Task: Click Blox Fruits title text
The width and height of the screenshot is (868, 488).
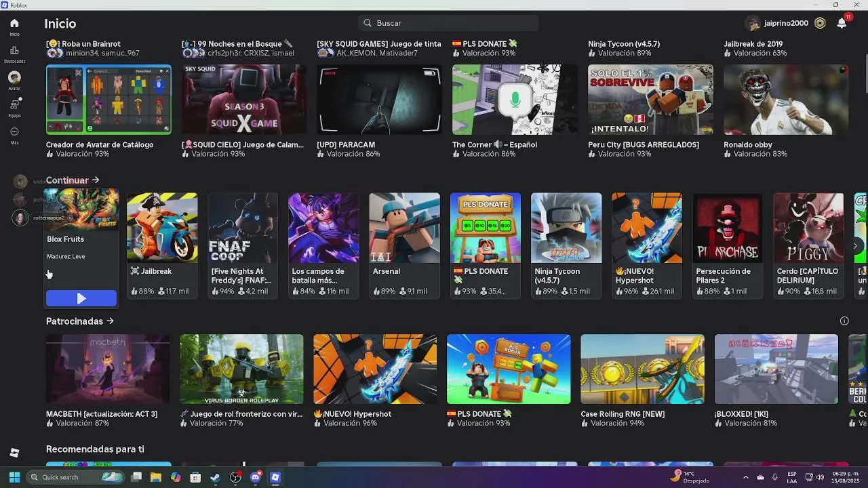Action: tap(66, 239)
